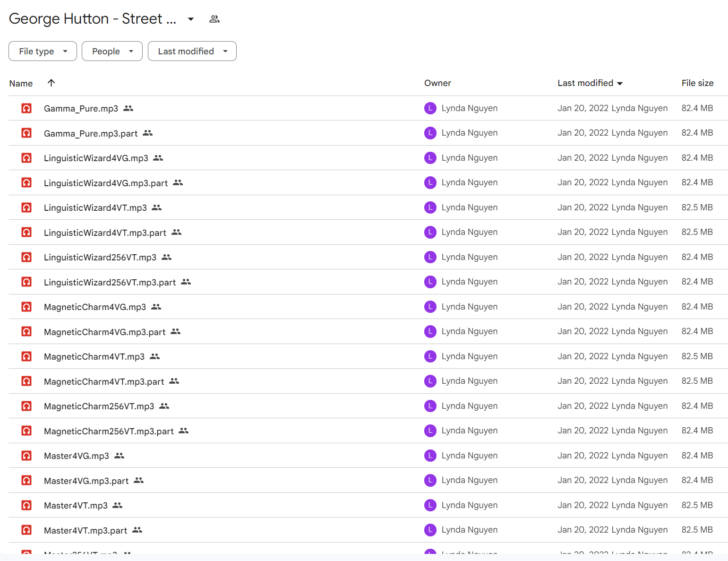Click the Owner column header
This screenshot has width=728, height=561.
[x=437, y=83]
